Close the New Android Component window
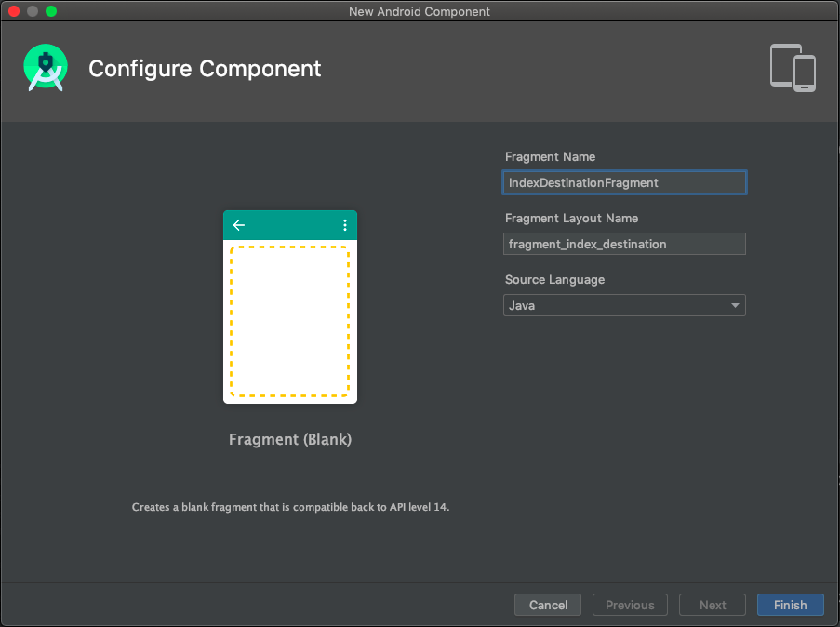 (x=15, y=11)
